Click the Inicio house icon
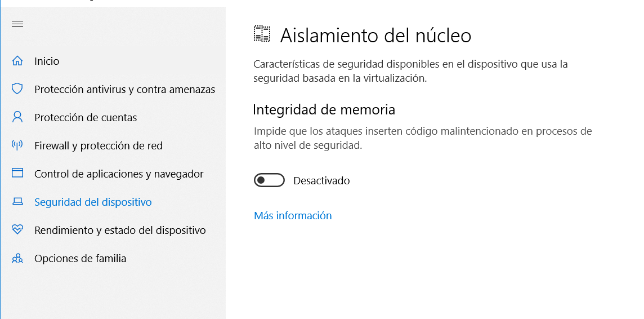The image size is (644, 319). click(17, 61)
